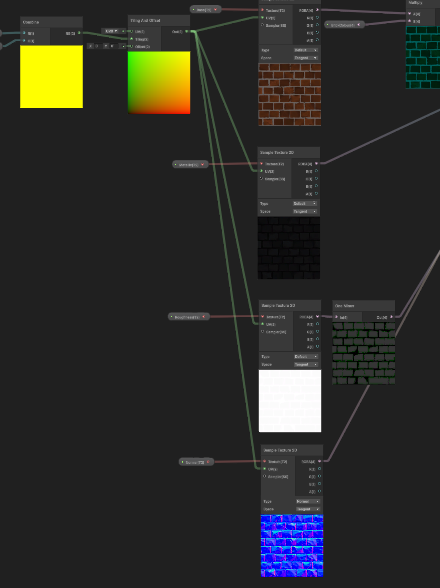440x588 pixels.
Task: Click the Out port of the One Minus node
Action: point(391,317)
